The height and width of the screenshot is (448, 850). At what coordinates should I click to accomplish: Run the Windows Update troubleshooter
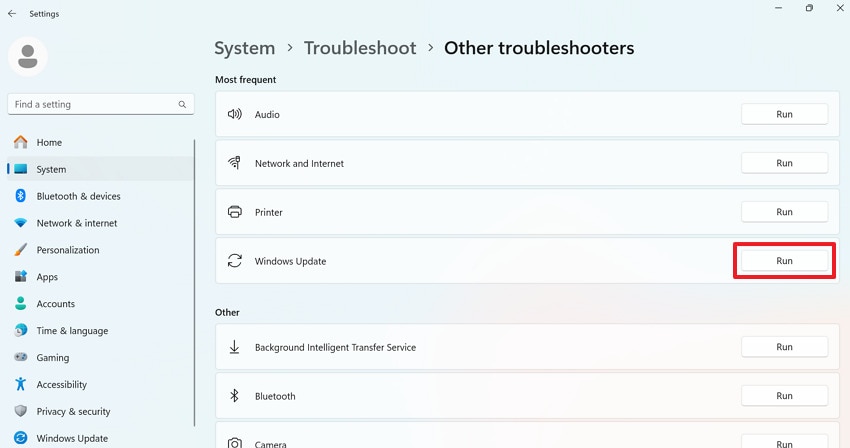tap(784, 260)
